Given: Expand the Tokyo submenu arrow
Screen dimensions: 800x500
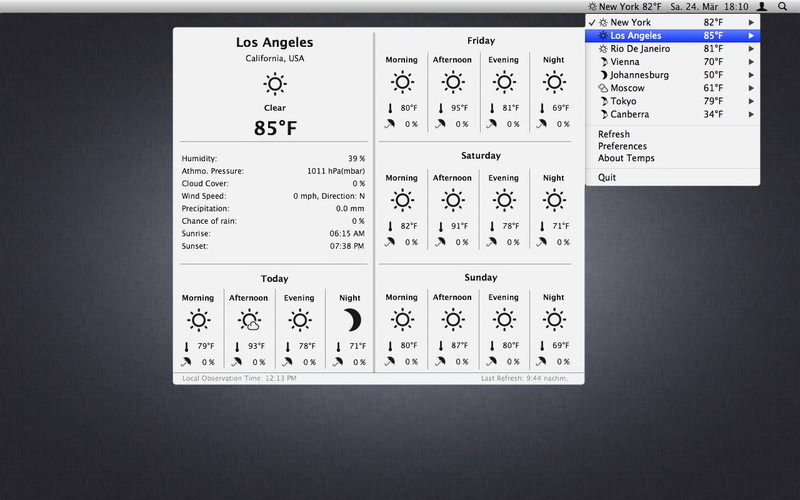Looking at the screenshot, I should (x=751, y=101).
